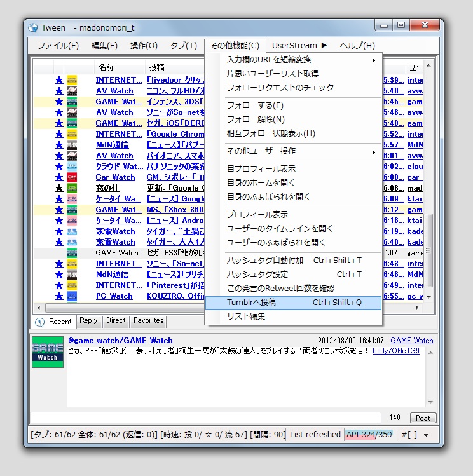Image resolution: width=473 pixels, height=476 pixels.
Task: Click star on INTERNET Google Chrome row
Action: (60, 134)
